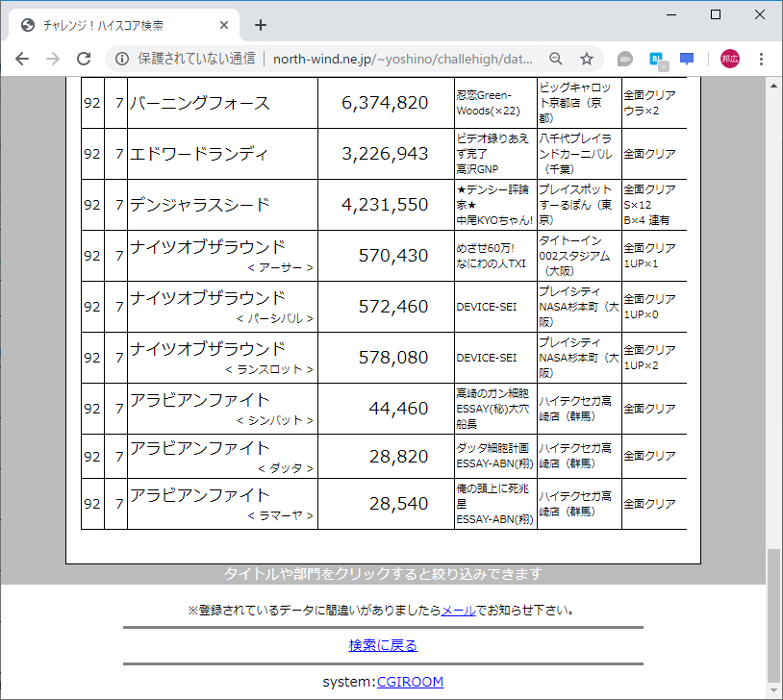Click the title デンジャラスシード
This screenshot has width=783, height=700.
[x=200, y=205]
